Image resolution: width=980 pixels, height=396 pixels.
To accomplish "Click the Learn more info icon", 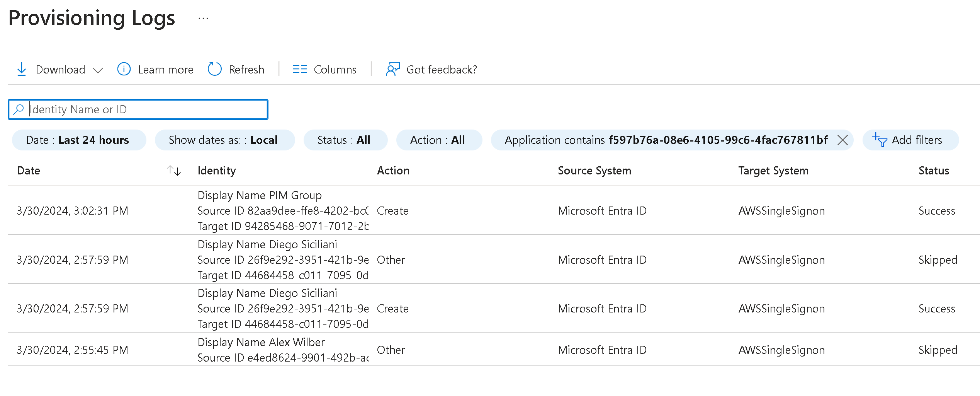I will (x=124, y=69).
